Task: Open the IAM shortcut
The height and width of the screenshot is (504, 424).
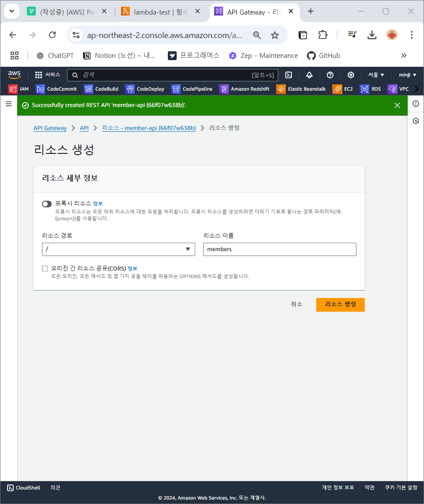Action: tap(19, 89)
